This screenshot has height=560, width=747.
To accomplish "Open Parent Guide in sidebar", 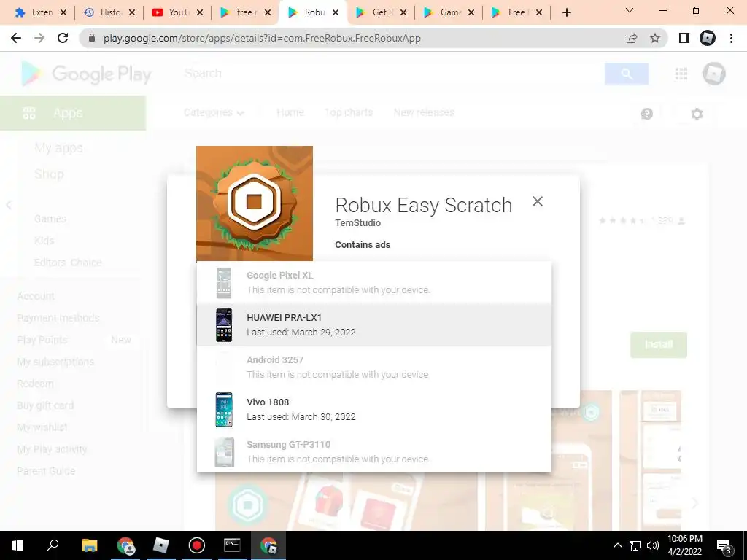I will point(46,472).
